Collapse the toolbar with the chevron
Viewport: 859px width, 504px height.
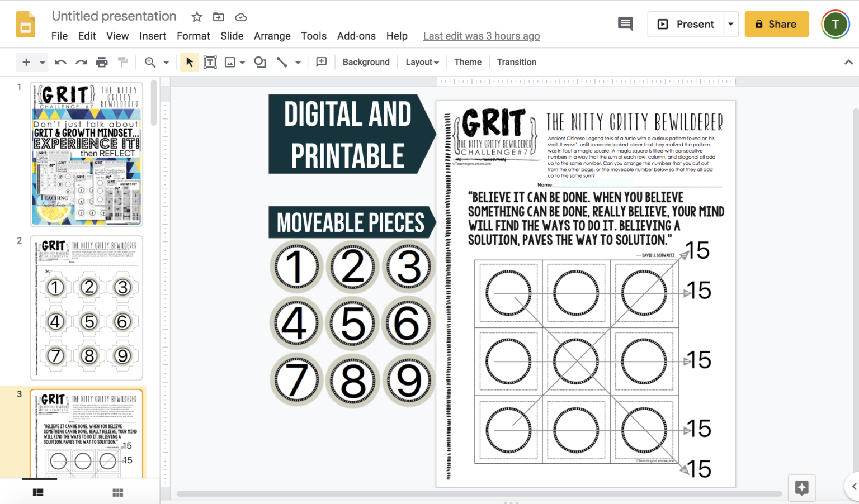848,62
